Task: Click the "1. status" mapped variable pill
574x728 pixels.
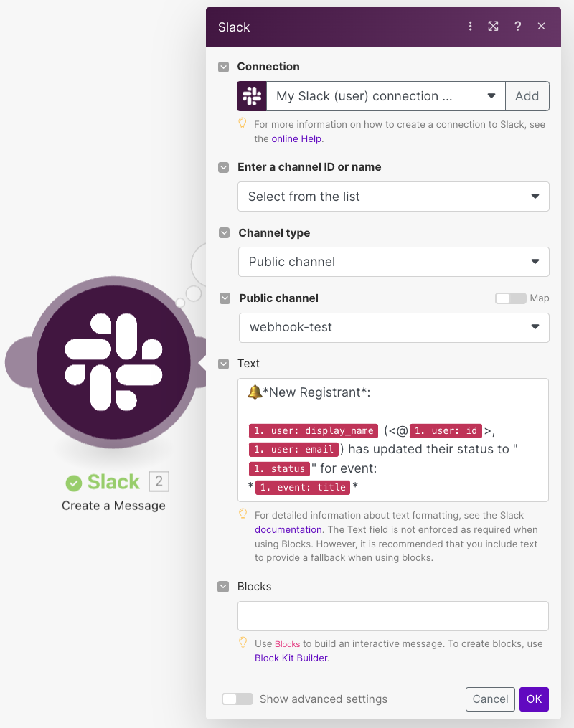Action: [x=279, y=468]
